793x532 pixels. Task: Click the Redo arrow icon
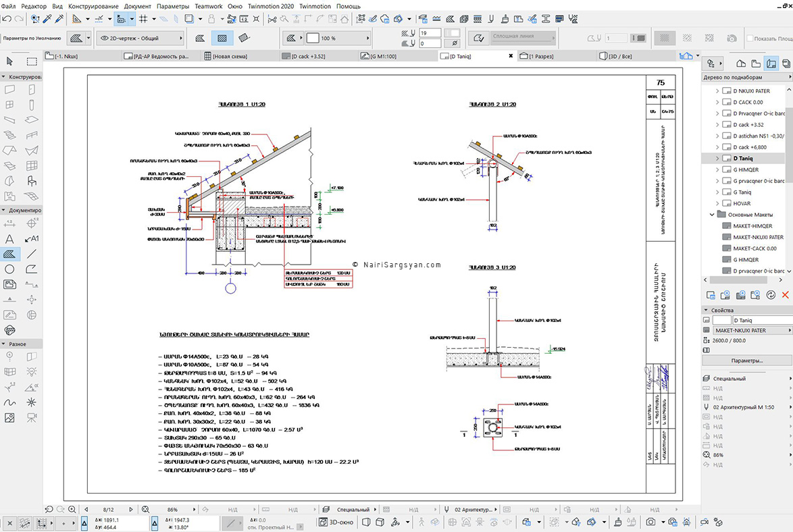pyautogui.click(x=19, y=19)
